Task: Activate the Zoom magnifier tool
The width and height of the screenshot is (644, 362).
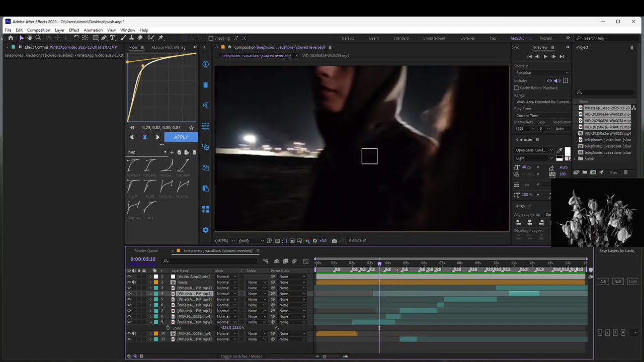Action: 38,38
